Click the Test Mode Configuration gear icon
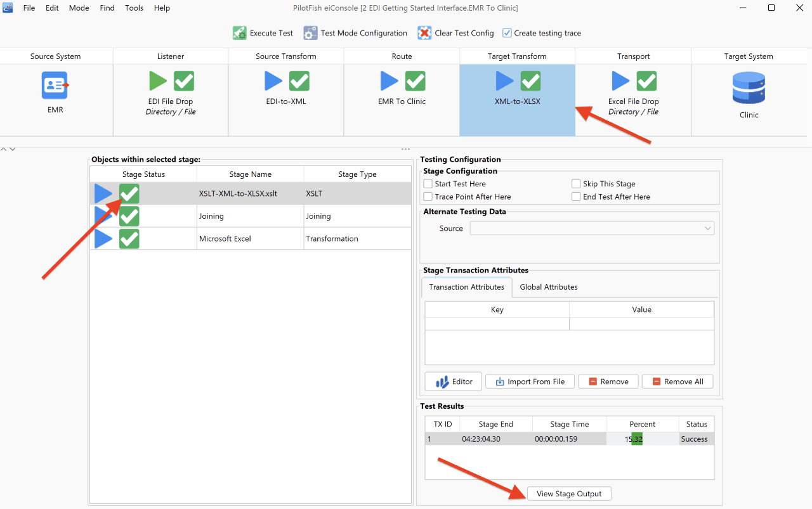 pos(310,33)
